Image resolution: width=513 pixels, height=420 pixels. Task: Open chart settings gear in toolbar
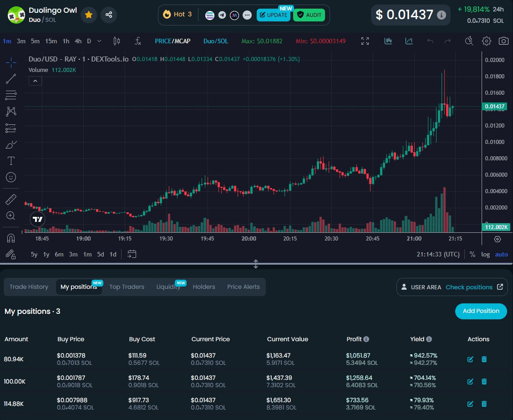pyautogui.click(x=487, y=41)
